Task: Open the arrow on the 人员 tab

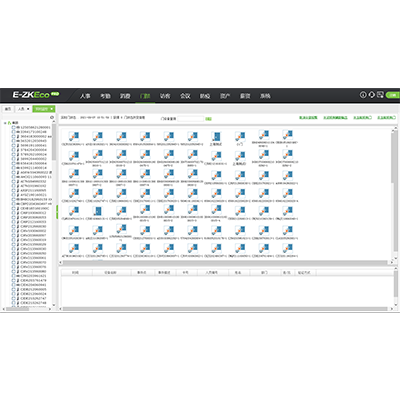Action: [x=28, y=109]
